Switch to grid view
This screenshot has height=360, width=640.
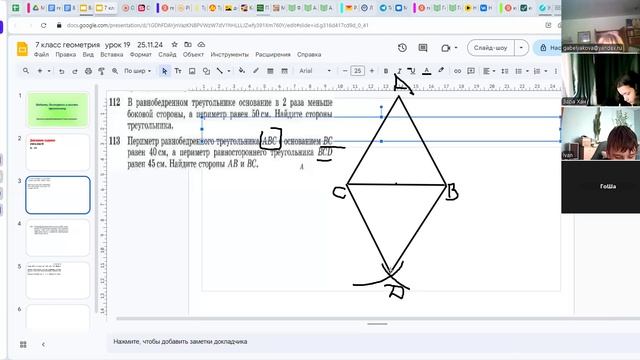(23, 344)
